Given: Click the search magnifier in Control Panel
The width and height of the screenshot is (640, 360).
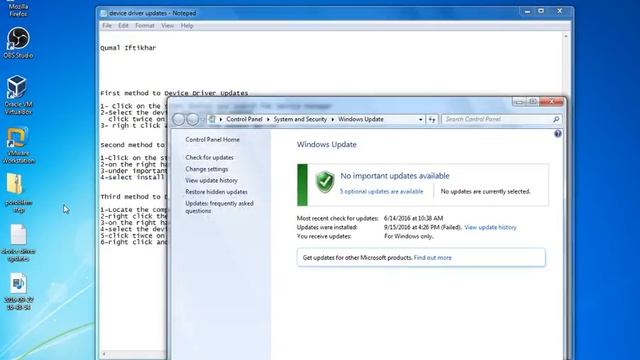Looking at the screenshot, I should click(x=556, y=119).
